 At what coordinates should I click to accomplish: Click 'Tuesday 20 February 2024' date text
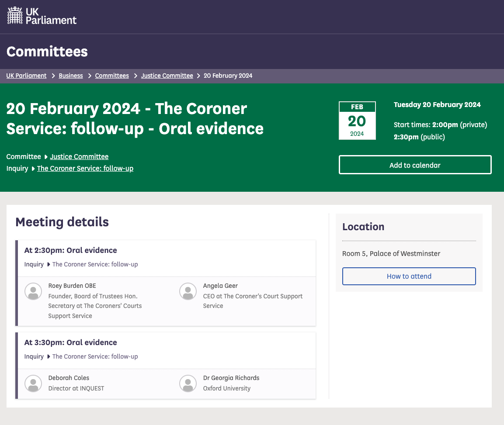[x=437, y=105]
